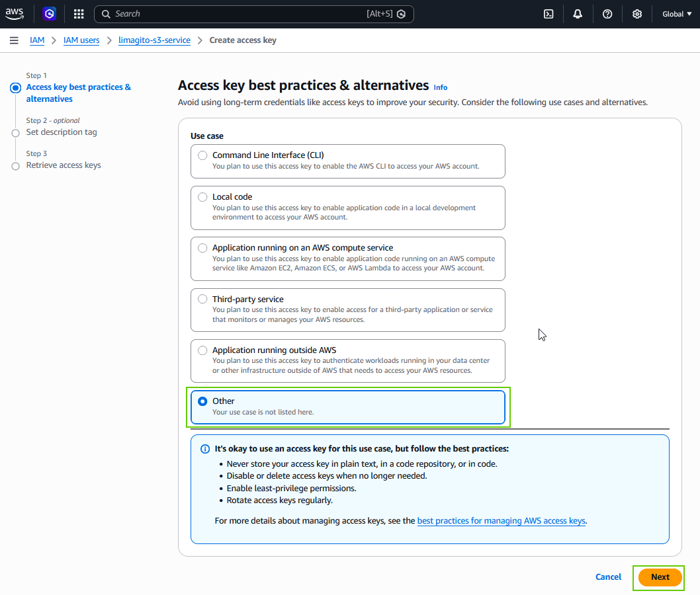The image size is (700, 595).
Task: Choose the Third-party service option
Action: [x=348, y=310]
